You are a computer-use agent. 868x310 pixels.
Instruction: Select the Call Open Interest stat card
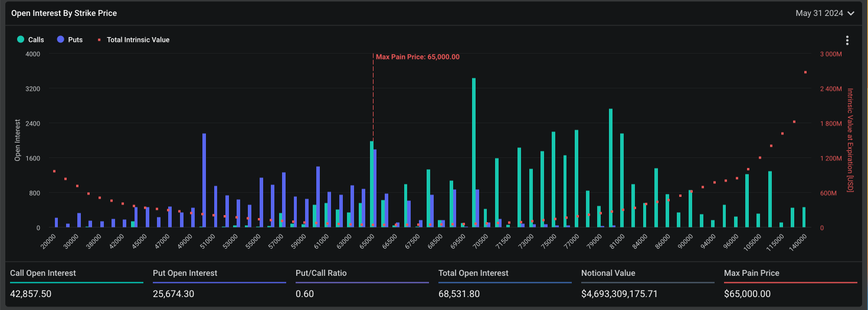77,283
